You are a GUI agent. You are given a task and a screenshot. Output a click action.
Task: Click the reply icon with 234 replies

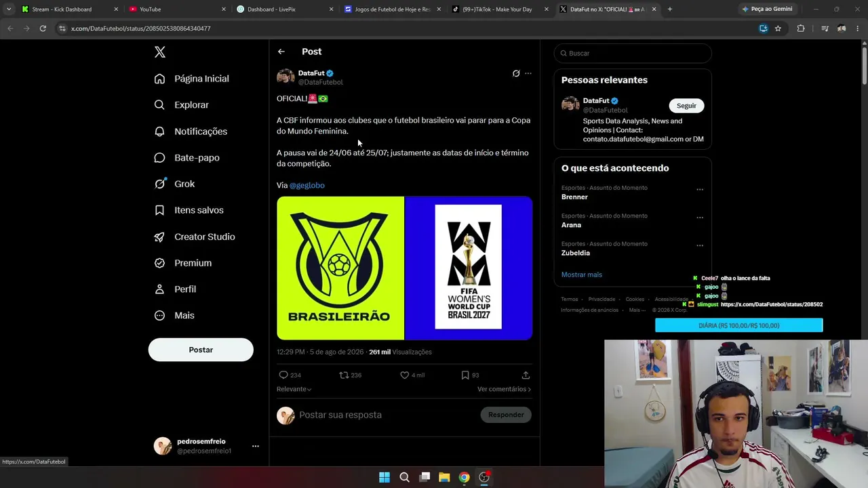(283, 375)
